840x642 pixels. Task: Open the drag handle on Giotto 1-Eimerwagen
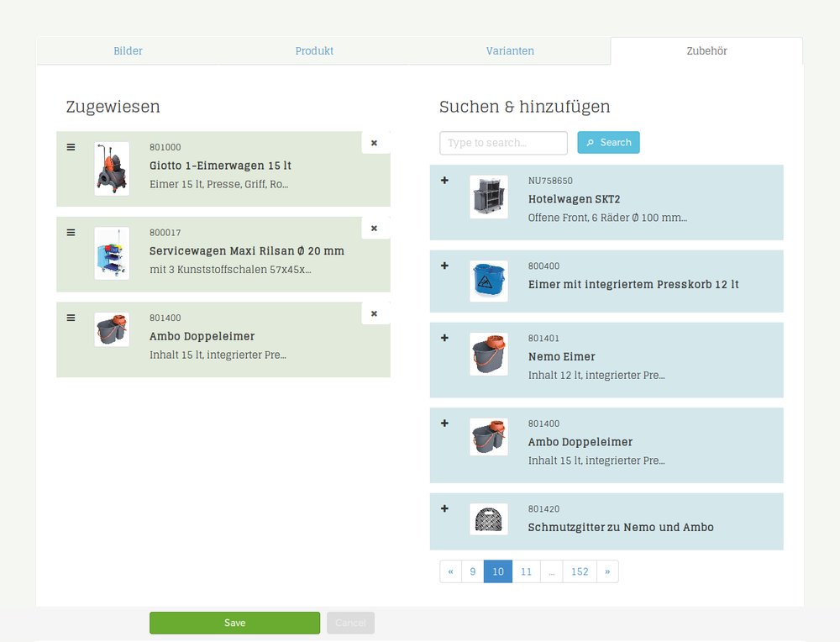point(71,146)
